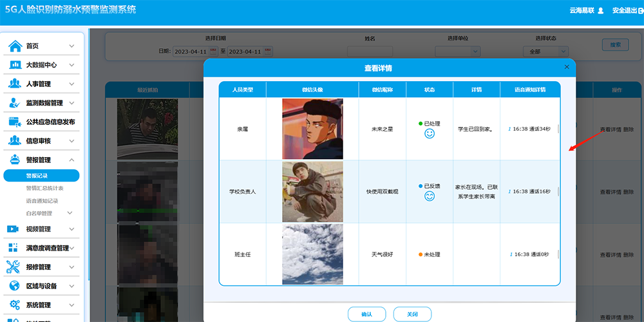644x322 pixels.
Task: Select 语音通知记录 submenu item
Action: [x=42, y=201]
